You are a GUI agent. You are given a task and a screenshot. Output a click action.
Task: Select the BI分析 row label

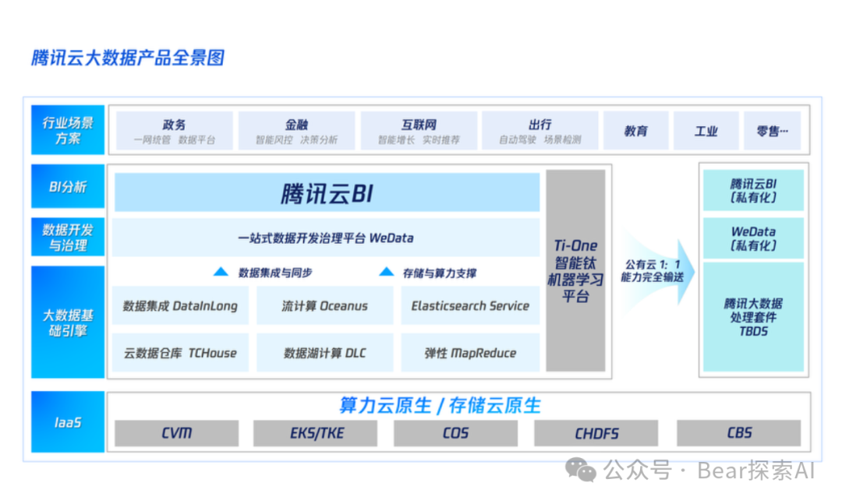[x=68, y=186]
